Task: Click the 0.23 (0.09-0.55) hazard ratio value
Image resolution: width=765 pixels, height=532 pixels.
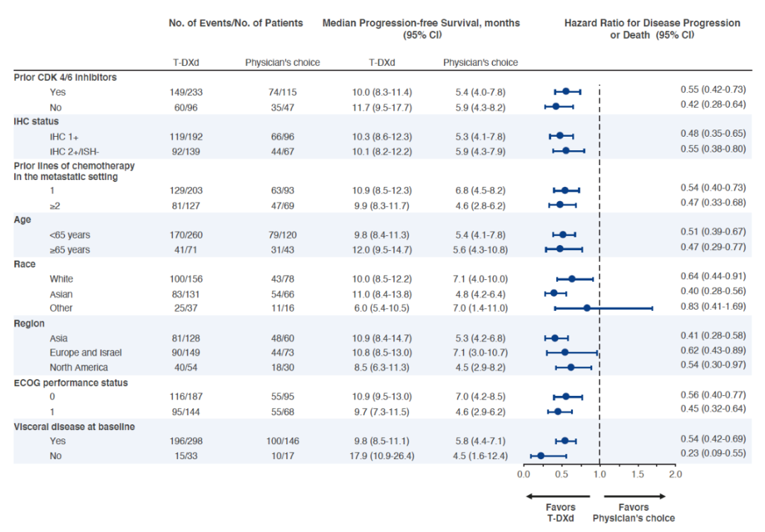Action: [x=712, y=453]
